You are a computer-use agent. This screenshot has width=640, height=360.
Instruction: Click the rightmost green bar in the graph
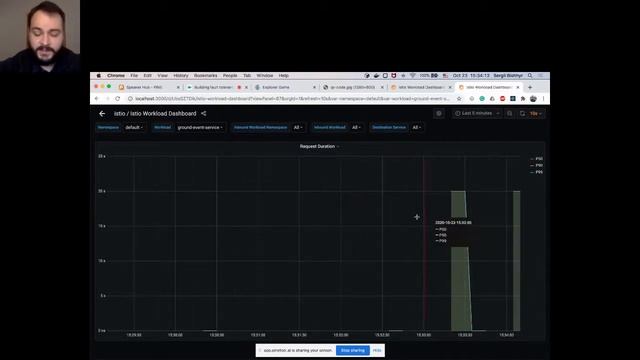(516, 261)
